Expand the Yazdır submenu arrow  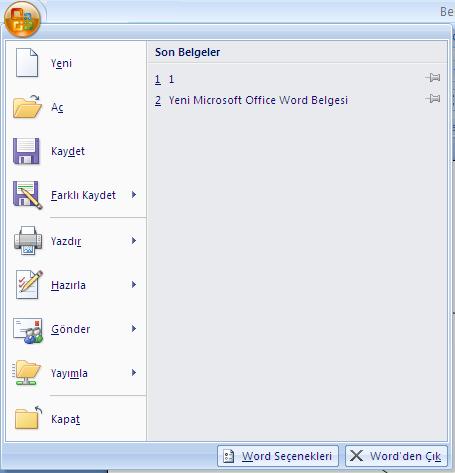pyautogui.click(x=134, y=241)
